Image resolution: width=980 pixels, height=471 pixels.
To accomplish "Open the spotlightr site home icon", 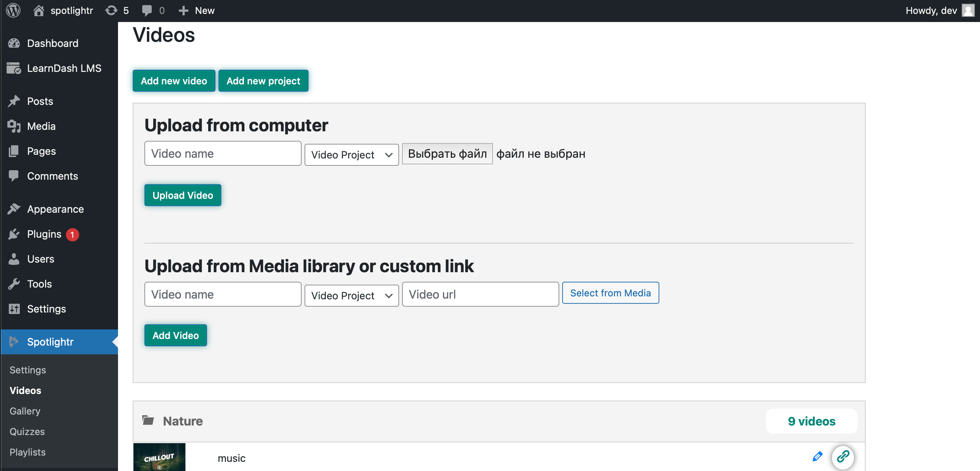I will point(38,10).
